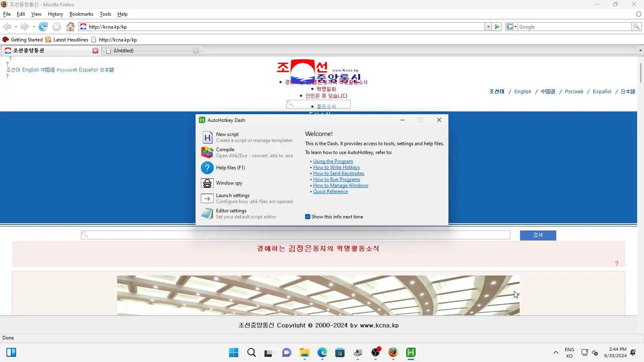Close the 조선중앙통신 tab with the red X

pyautogui.click(x=95, y=51)
